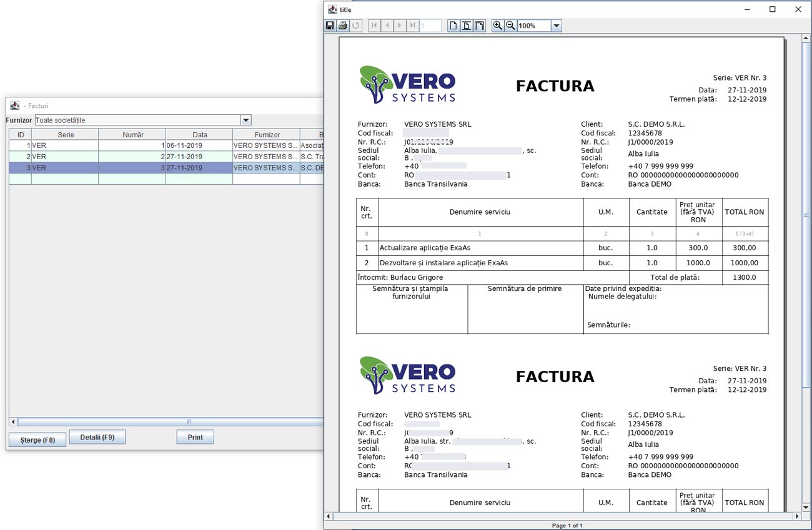The width and height of the screenshot is (812, 530).
Task: Click the 100% zoom field
Action: point(534,26)
